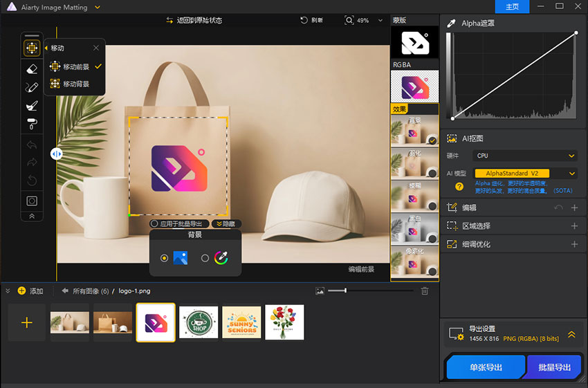Collapse the image tray with chevron

8,290
